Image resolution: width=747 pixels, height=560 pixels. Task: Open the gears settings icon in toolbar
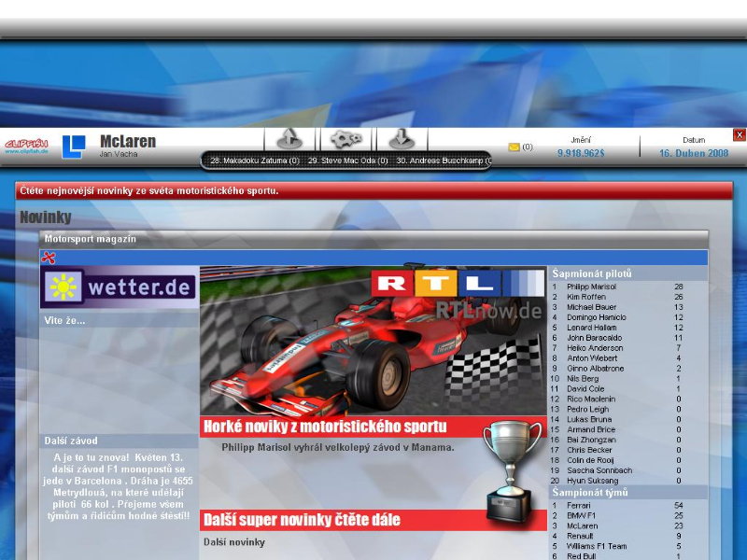tap(345, 139)
